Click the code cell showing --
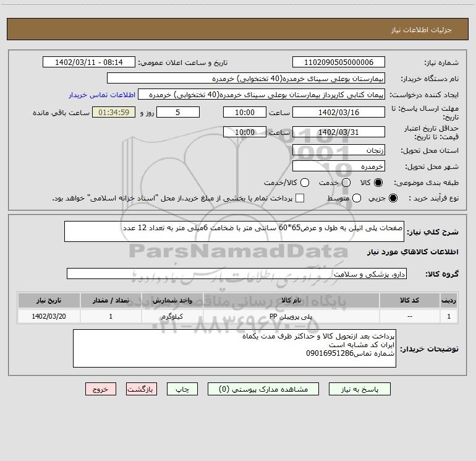This screenshot has height=461, width=476. pos(409,316)
